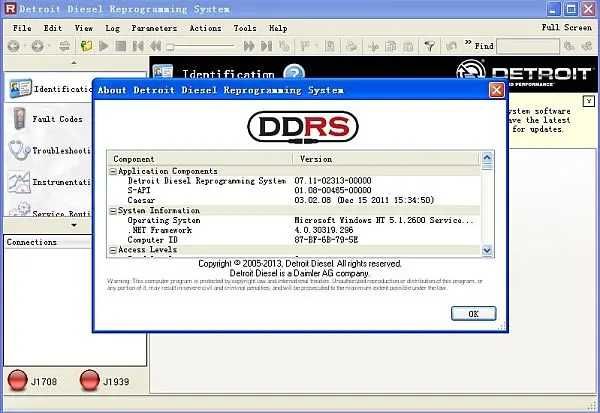Open the View menu
Image resolution: width=600 pixels, height=413 pixels.
click(83, 28)
